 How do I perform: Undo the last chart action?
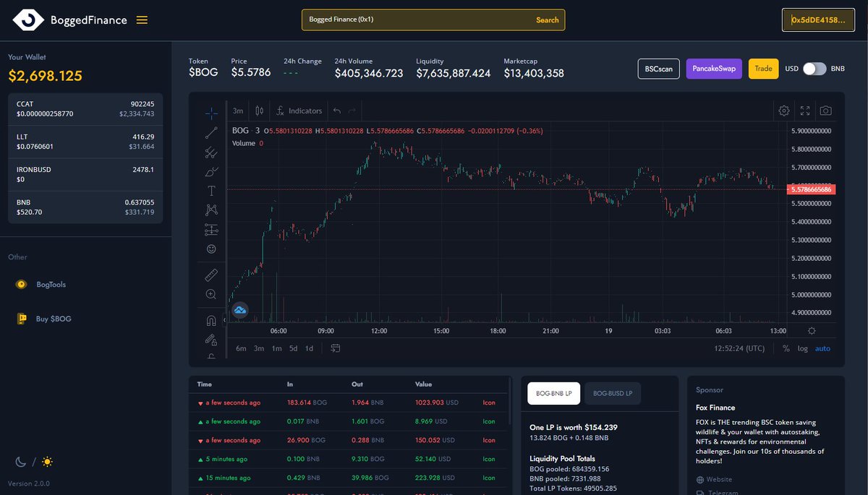point(336,111)
